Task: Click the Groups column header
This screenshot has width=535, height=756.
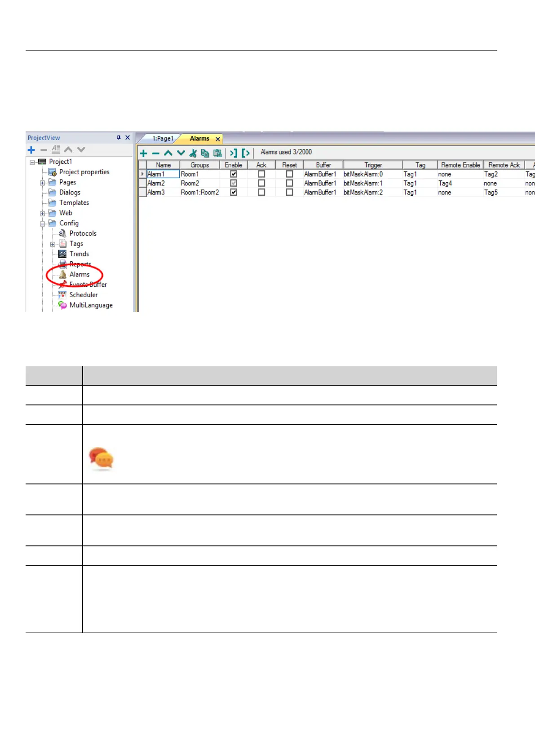Action: [200, 165]
